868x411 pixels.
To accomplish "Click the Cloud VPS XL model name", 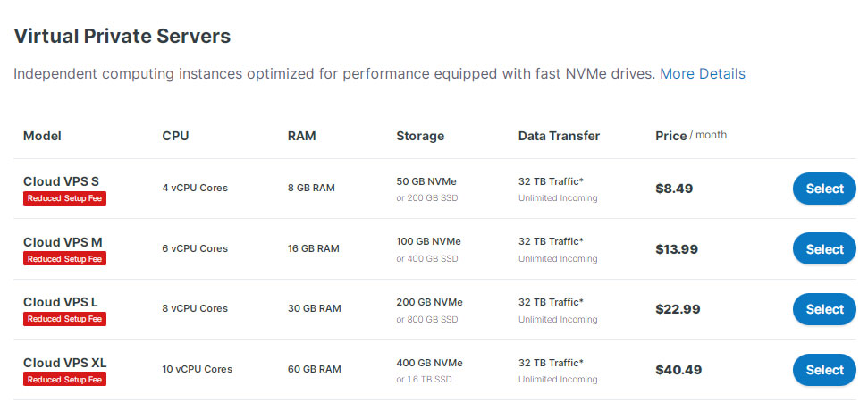I will [64, 363].
